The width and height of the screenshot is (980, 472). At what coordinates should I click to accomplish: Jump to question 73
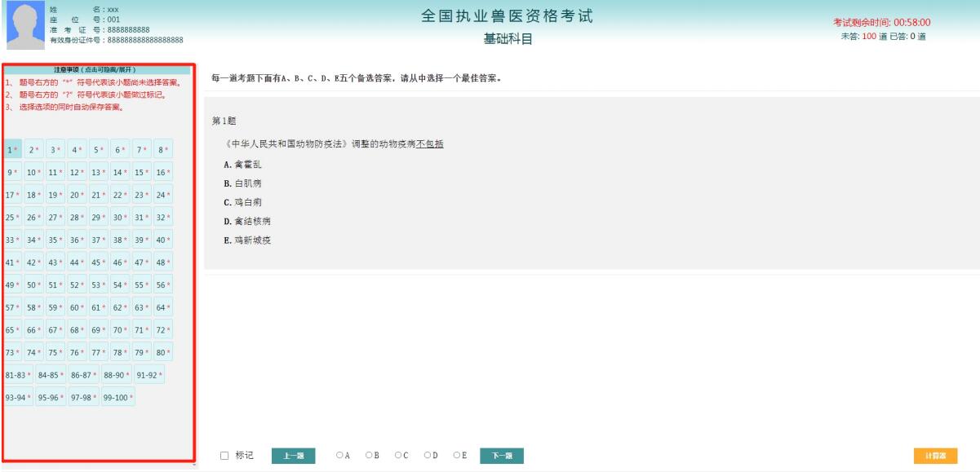[13, 353]
